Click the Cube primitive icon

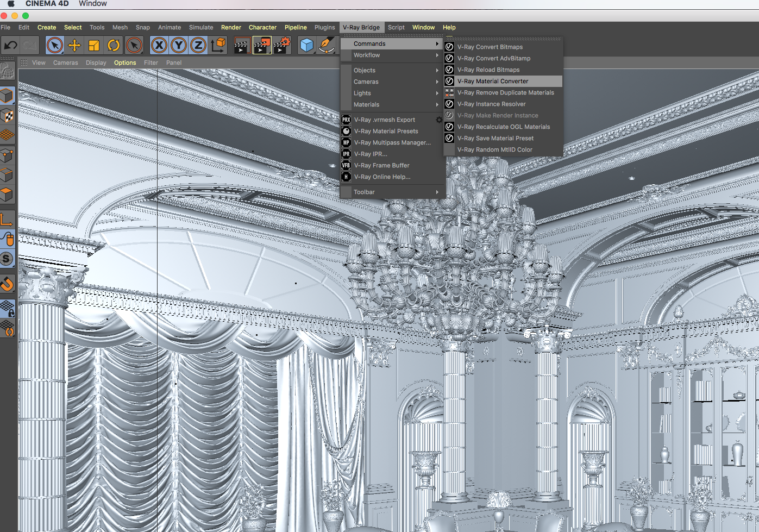point(306,45)
